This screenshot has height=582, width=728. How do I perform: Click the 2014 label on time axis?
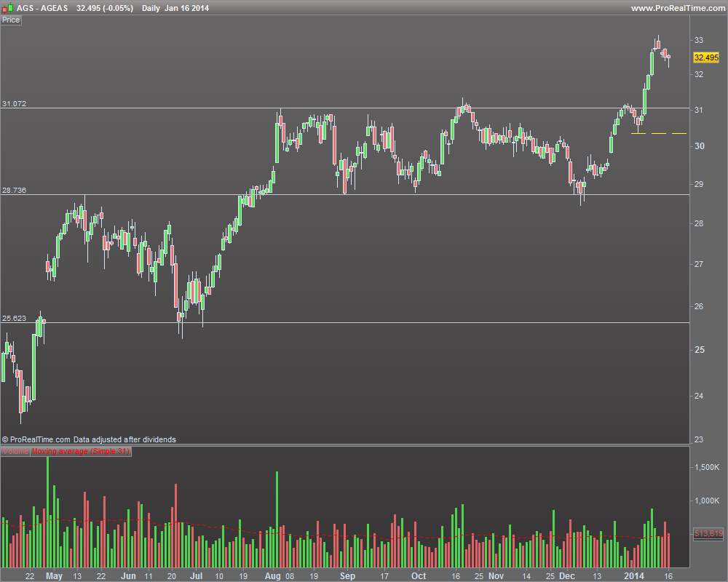pyautogui.click(x=634, y=576)
